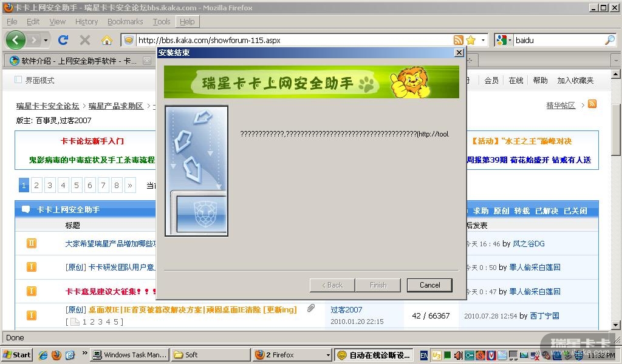
Task: Go to page 5 of the forum
Action: click(77, 186)
